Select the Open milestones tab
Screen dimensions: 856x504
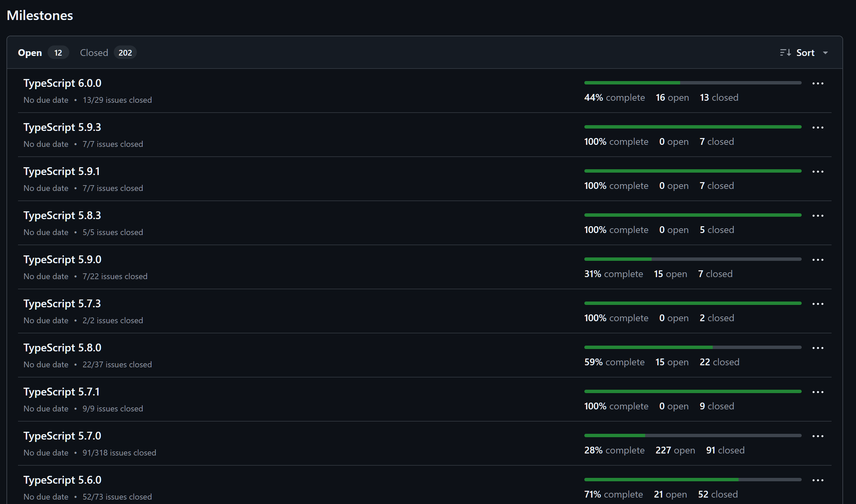[30, 52]
